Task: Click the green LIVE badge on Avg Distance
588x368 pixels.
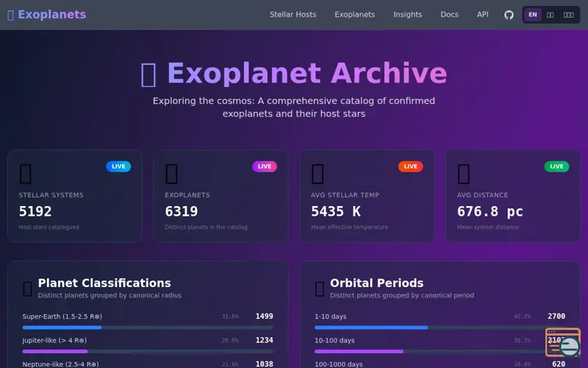Action: (x=556, y=166)
